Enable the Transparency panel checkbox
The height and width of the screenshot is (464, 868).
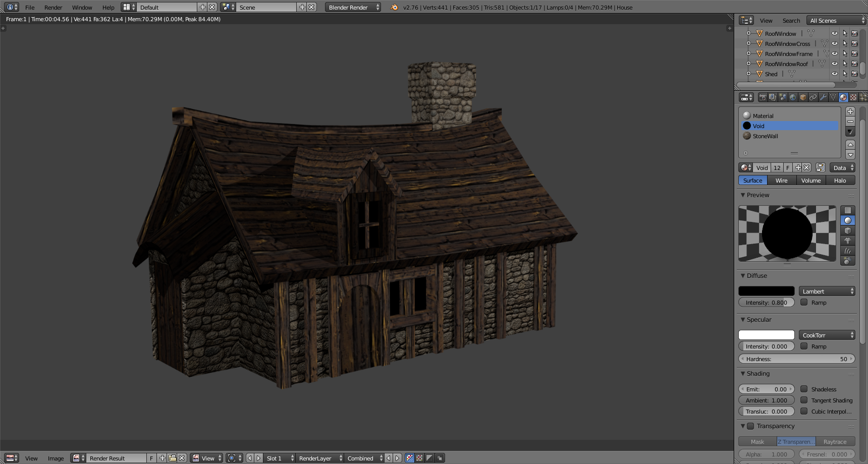[750, 426]
